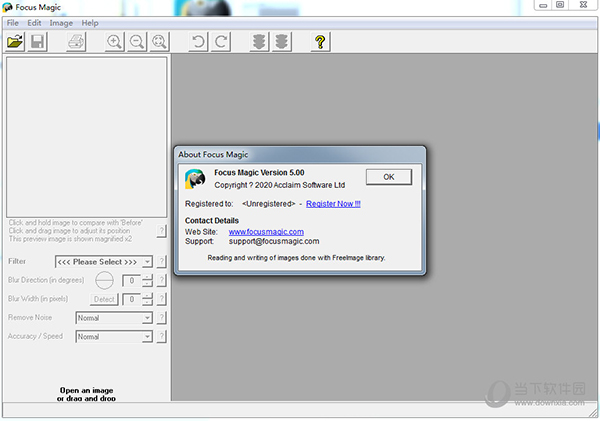Viewport: 600px width, 421px height.
Task: Click the yellow question mark Help icon
Action: point(320,41)
